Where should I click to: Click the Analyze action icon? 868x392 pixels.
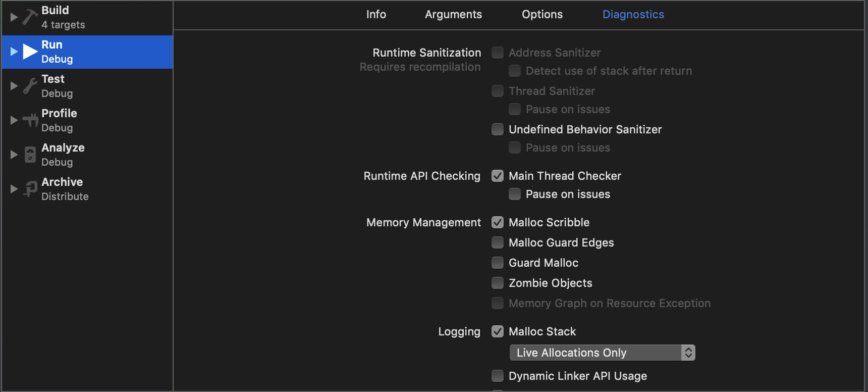[30, 155]
